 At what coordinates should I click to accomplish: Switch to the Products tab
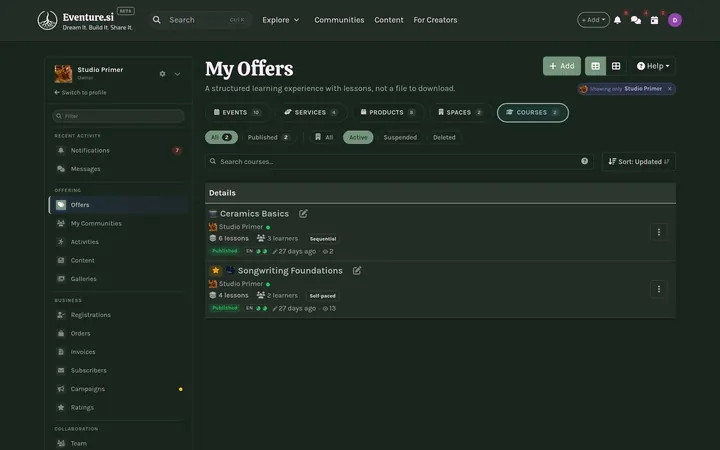click(388, 112)
